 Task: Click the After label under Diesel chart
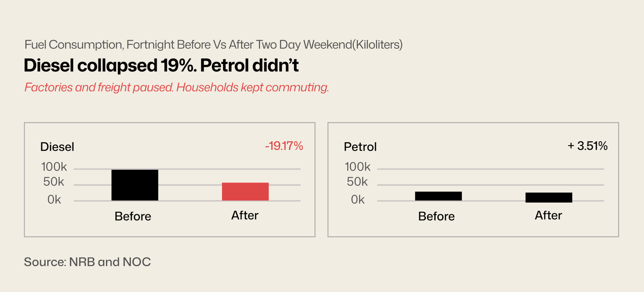tap(245, 215)
